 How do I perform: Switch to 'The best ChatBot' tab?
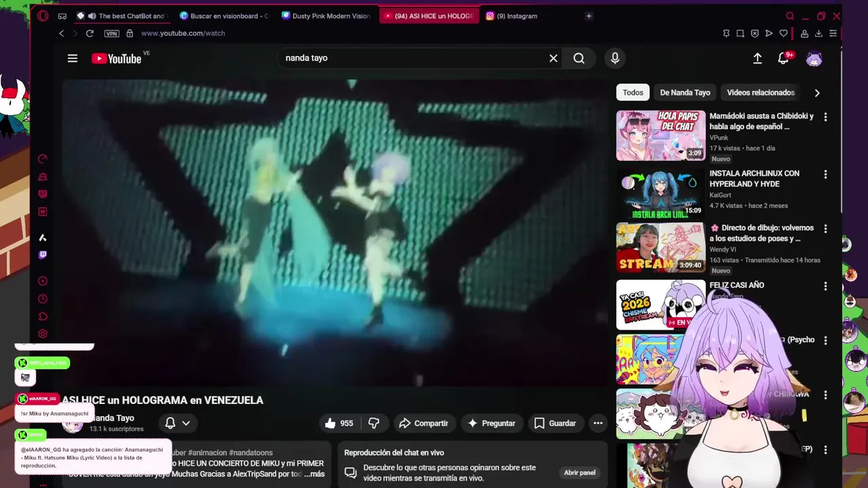coord(122,16)
